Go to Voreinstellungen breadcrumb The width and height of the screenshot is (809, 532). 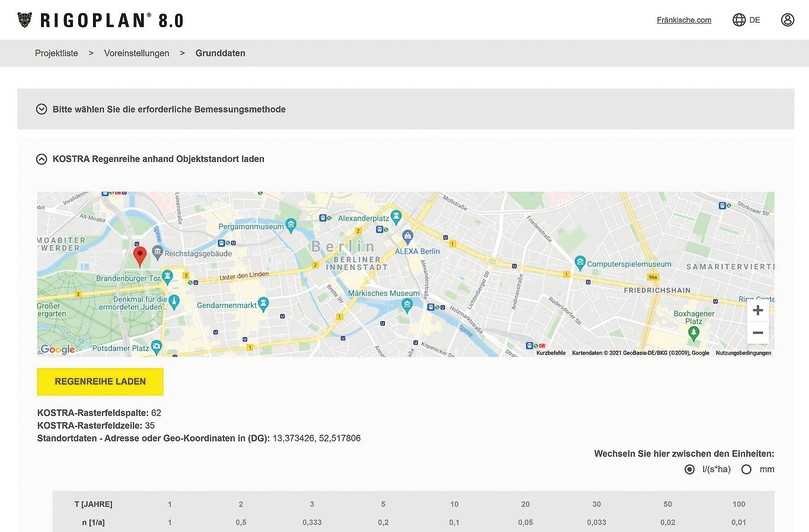(x=136, y=53)
